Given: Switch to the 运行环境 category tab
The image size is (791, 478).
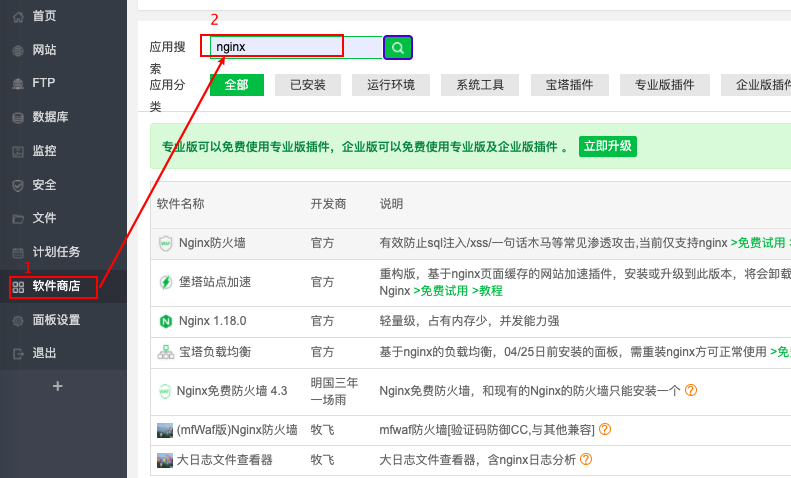Looking at the screenshot, I should (391, 85).
